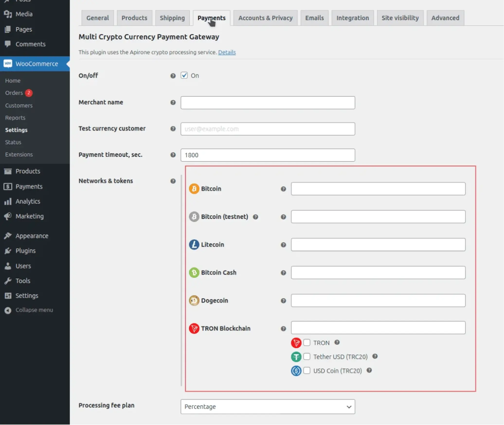504x425 pixels.
Task: Click the blue USD Coin token icon
Action: [x=296, y=371]
